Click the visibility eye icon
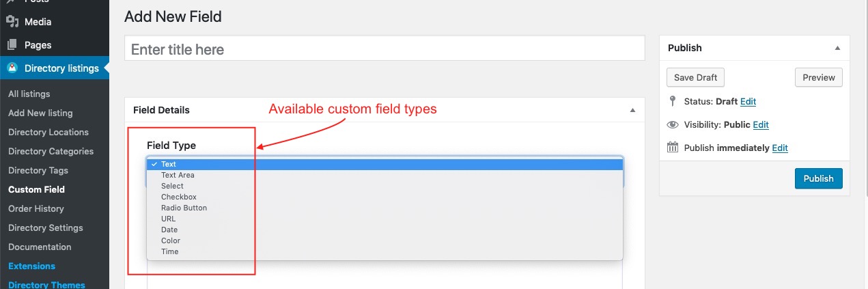 (x=673, y=124)
